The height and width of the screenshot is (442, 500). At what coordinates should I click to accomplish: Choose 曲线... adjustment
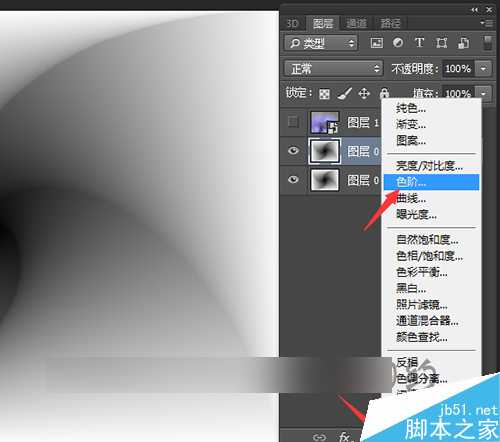[431, 199]
